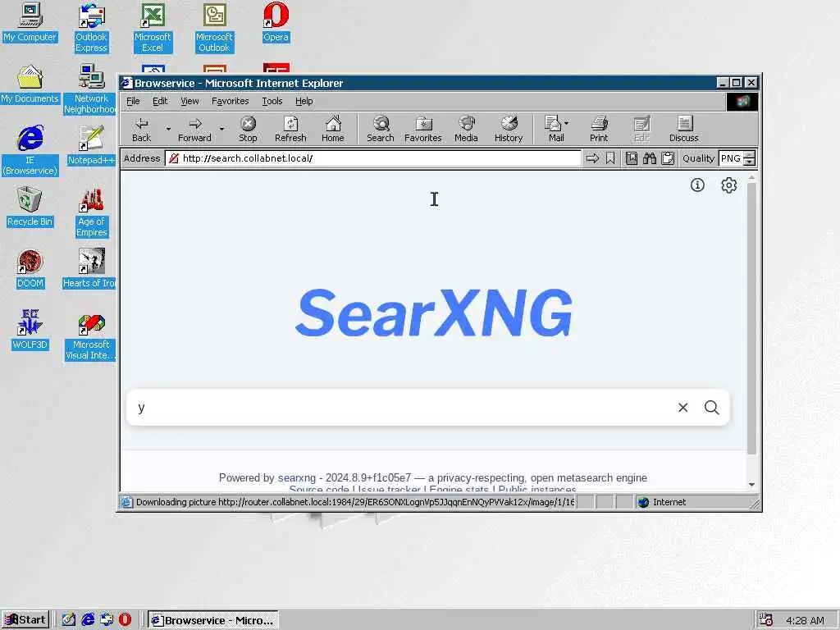840x630 pixels.
Task: Select the Microsoft Excel desktop icon
Action: tap(153, 28)
